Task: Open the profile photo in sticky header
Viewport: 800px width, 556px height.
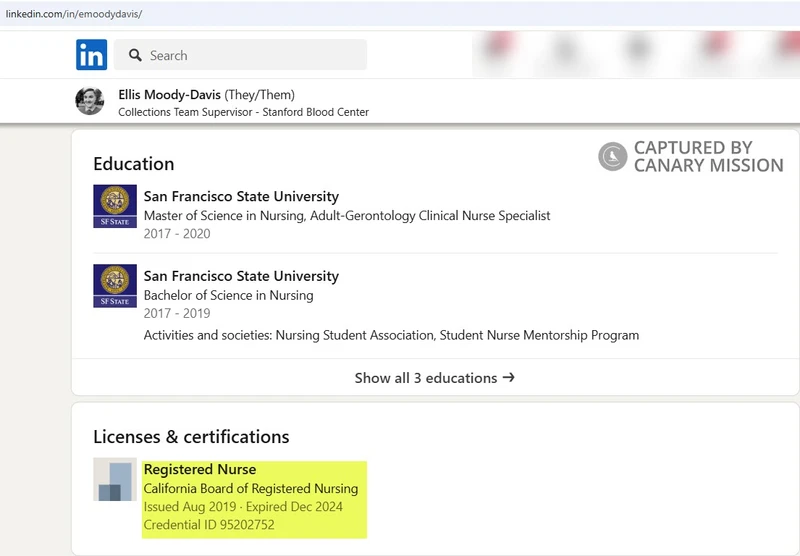Action: 90,101
